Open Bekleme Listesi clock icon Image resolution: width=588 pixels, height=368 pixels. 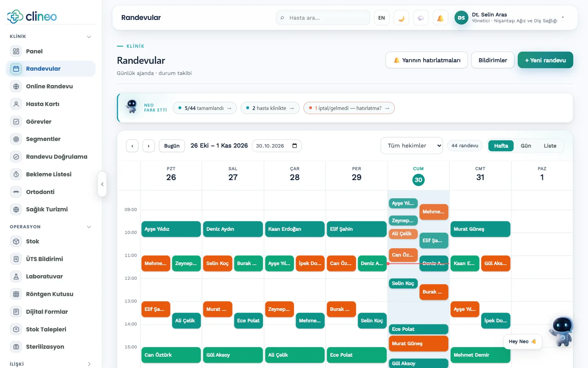[16, 174]
